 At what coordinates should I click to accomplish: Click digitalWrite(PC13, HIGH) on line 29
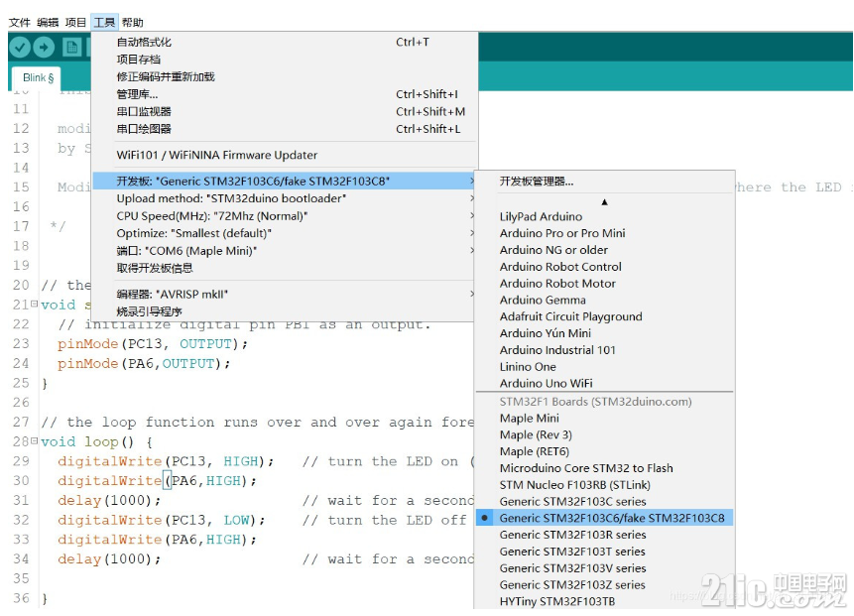[166, 462]
